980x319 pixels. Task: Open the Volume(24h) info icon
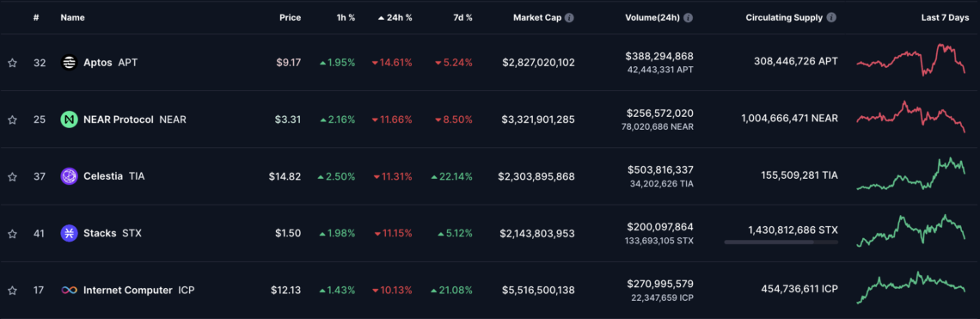click(688, 18)
